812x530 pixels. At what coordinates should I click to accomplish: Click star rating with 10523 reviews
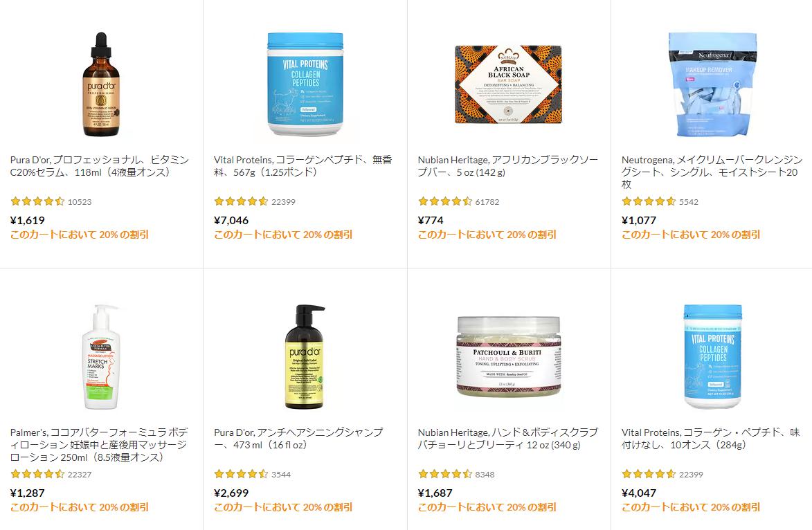[37, 201]
